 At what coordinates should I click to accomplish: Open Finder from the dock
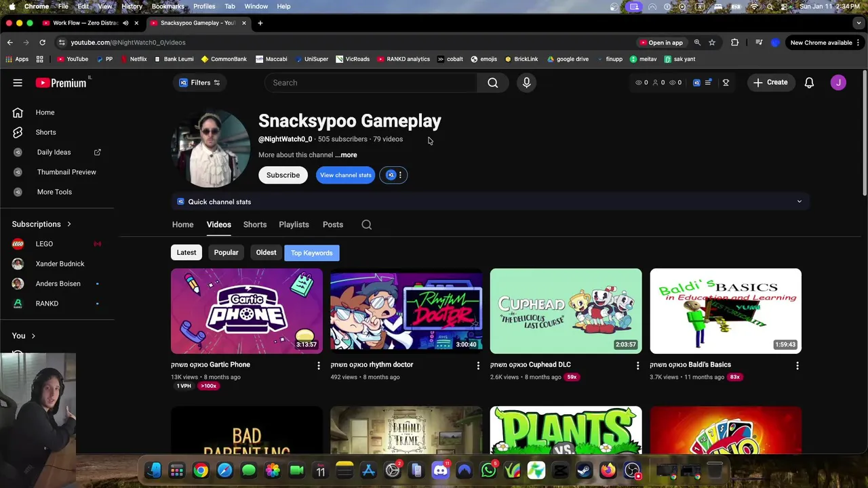[153, 470]
